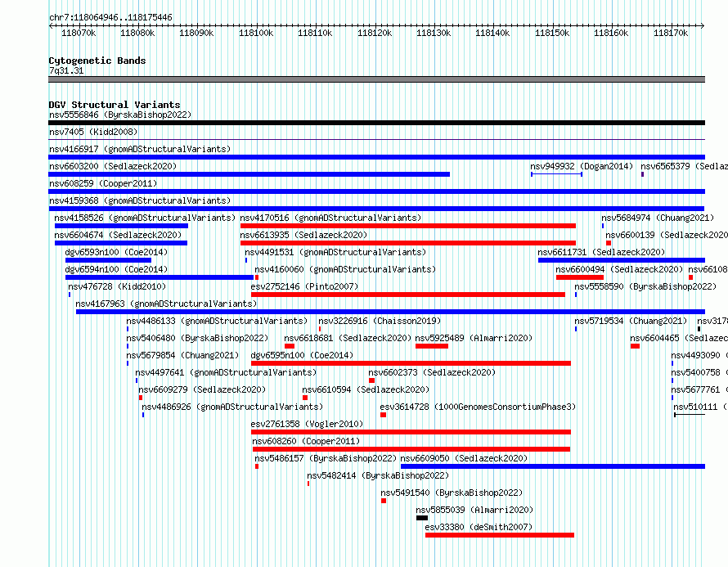
Task: Click the nsv5719534 (Chuang2021) label
Action: point(631,321)
